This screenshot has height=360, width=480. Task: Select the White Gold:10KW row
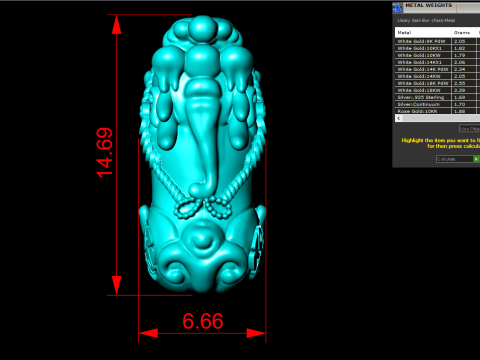[437, 55]
